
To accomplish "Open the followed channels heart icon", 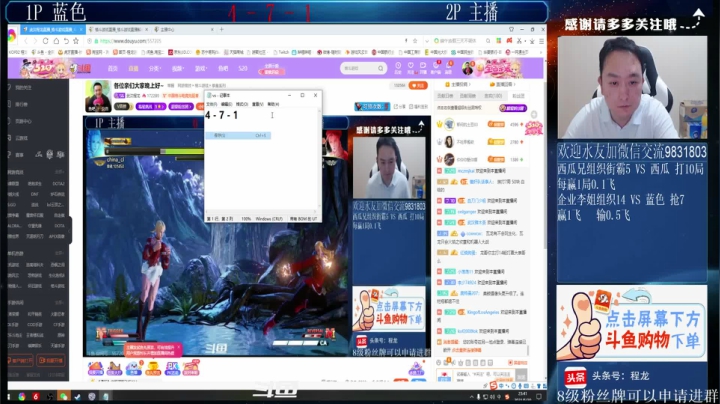I will (411, 67).
